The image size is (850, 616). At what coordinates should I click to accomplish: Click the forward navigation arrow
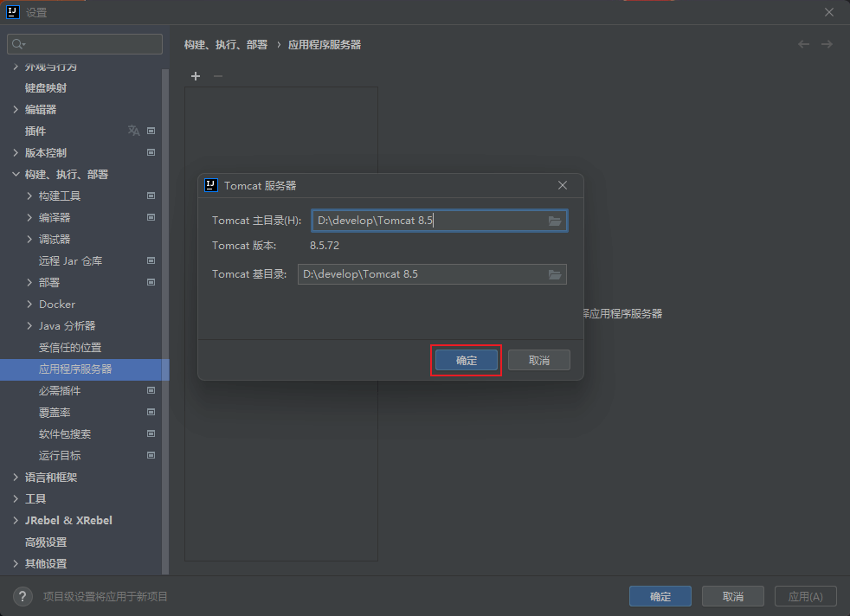tap(827, 44)
